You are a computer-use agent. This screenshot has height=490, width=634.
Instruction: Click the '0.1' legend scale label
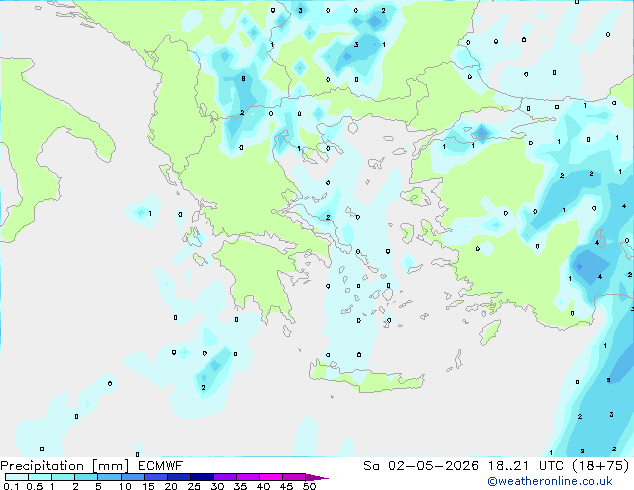[x=11, y=486]
